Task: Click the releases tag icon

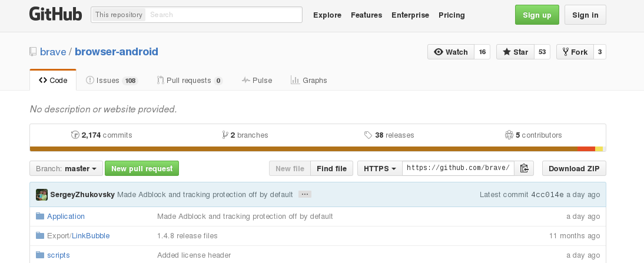Action: tap(368, 135)
